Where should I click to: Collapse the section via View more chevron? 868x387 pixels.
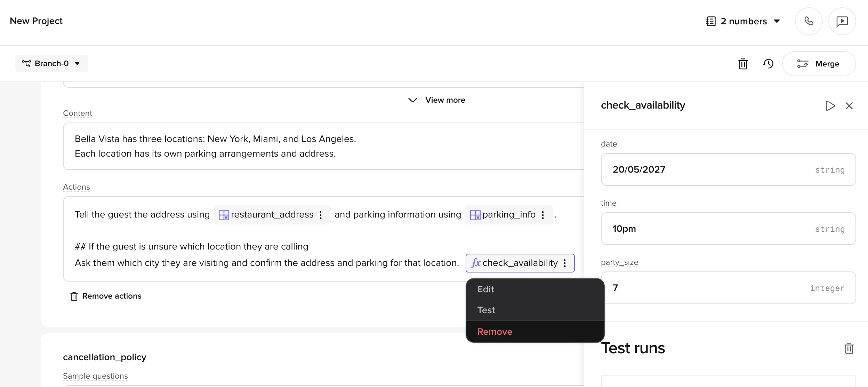pyautogui.click(x=436, y=100)
